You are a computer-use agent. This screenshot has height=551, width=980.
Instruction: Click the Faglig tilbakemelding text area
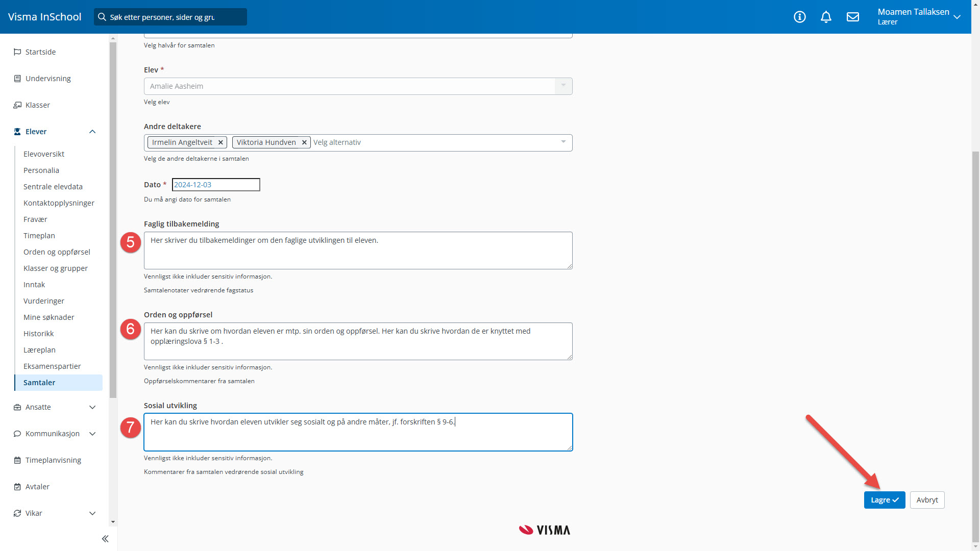(358, 251)
